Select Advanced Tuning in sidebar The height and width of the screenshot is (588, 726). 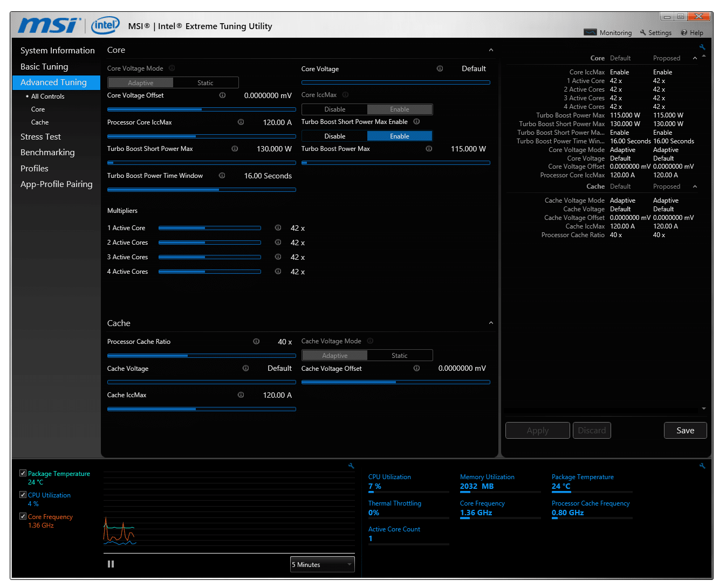click(x=56, y=82)
